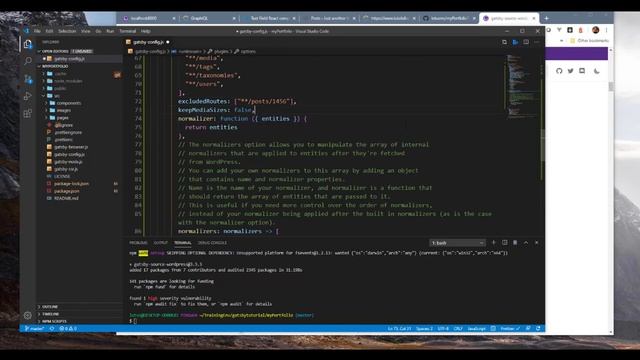Open the File menu
Viewport: 640px width, 360px height.
[x=37, y=31]
